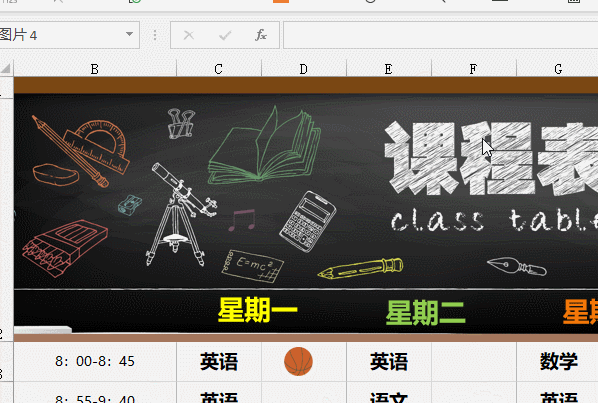Image resolution: width=598 pixels, height=403 pixels.
Task: Click into the formula bar input
Action: click(x=440, y=35)
